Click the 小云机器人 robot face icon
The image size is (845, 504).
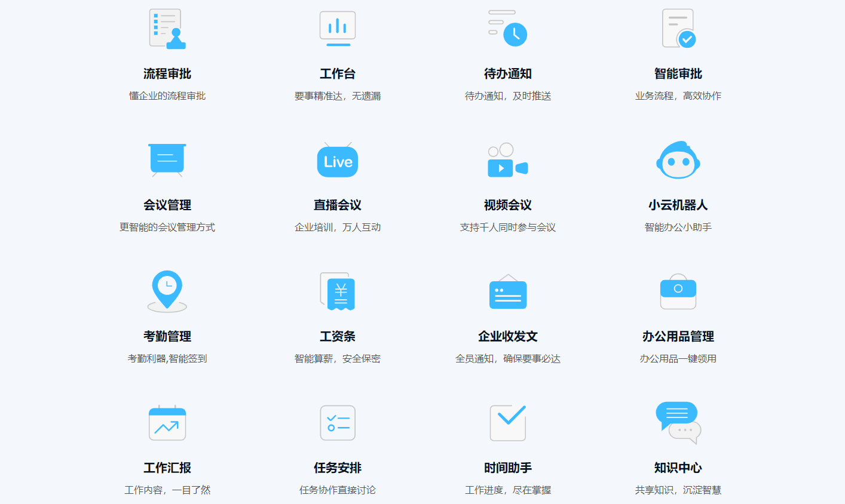coord(678,160)
